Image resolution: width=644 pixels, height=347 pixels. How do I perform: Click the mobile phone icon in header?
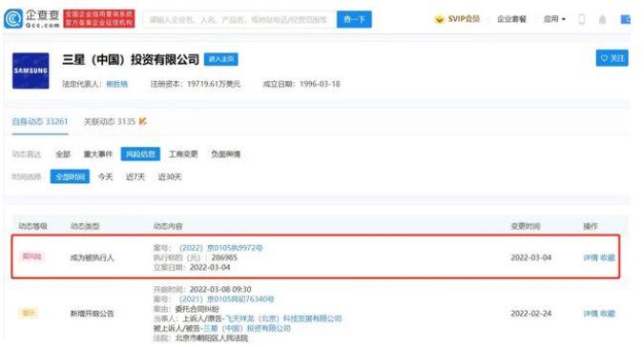point(582,19)
